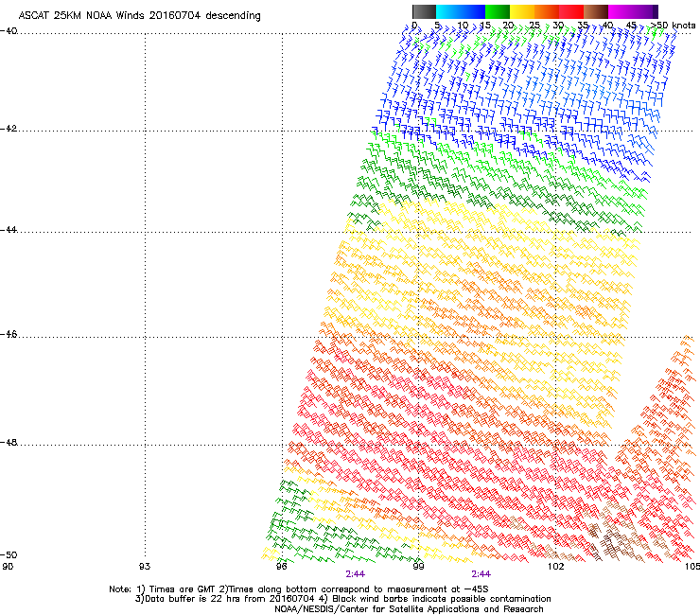This screenshot has width=700, height=615.
Task: Select the yellow 20–25 knot legend swatch
Action: pyautogui.click(x=522, y=11)
